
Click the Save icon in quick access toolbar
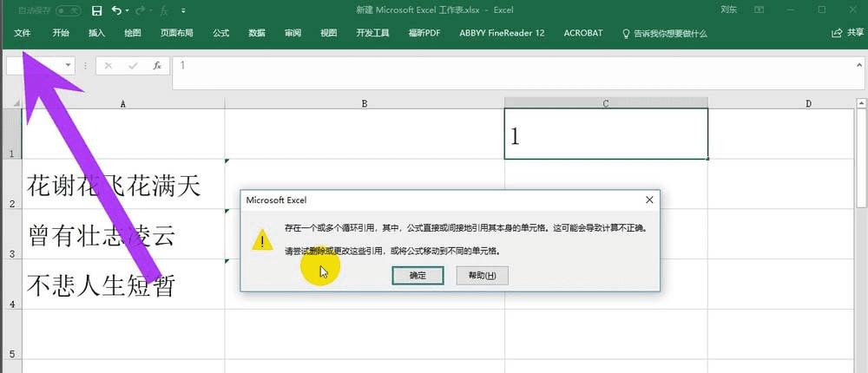[x=97, y=10]
